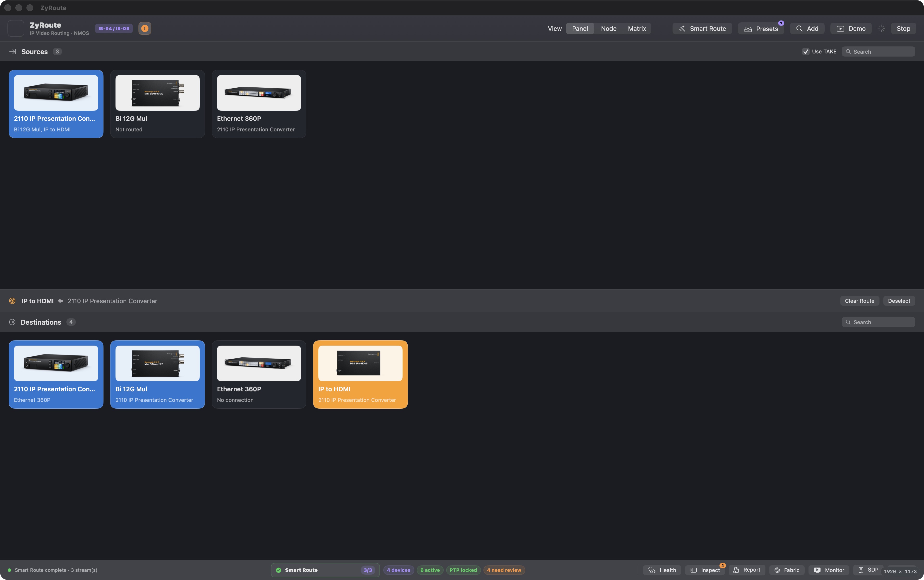Select the 2110 IP Presentation Converter source card
924x580 pixels.
[56, 104]
